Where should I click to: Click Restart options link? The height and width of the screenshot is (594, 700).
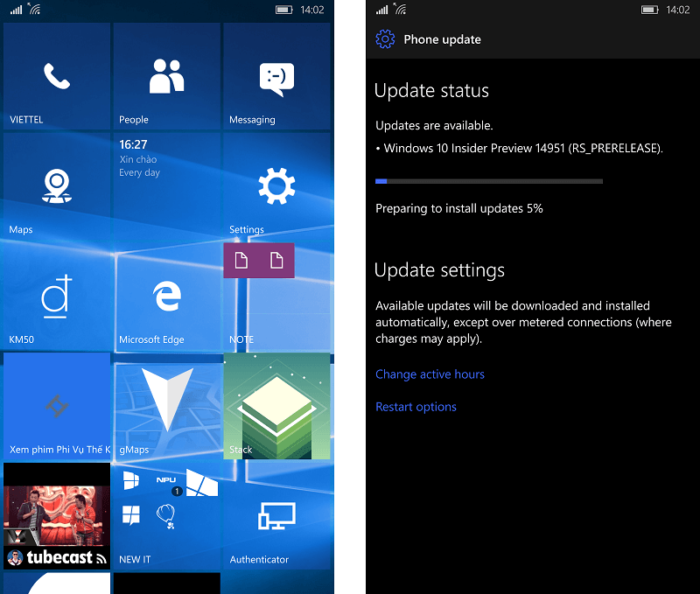click(416, 407)
